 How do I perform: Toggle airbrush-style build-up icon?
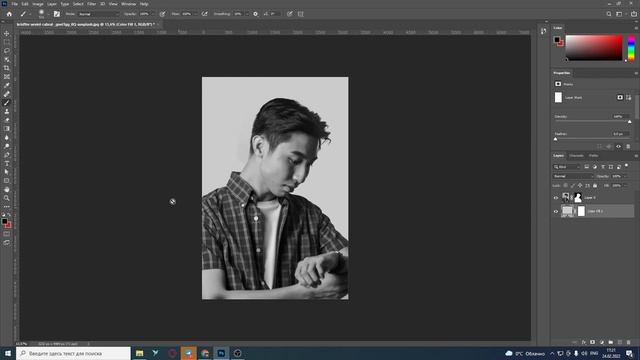click(x=204, y=14)
